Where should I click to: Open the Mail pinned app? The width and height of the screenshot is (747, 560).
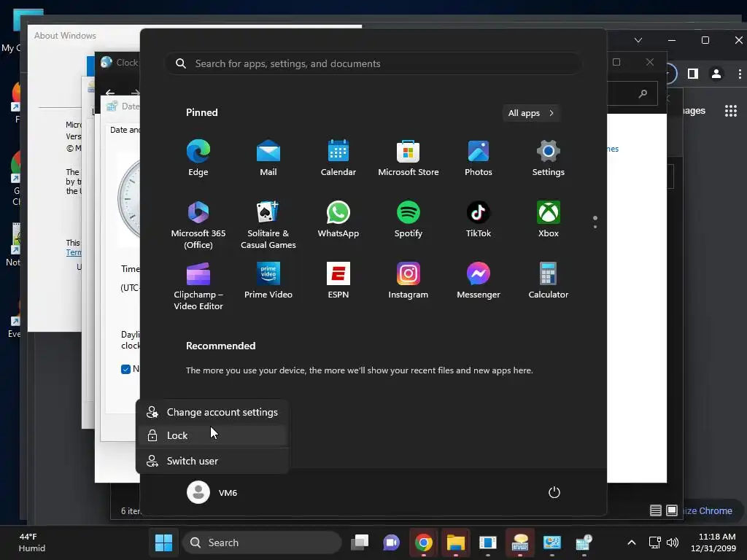coord(268,158)
